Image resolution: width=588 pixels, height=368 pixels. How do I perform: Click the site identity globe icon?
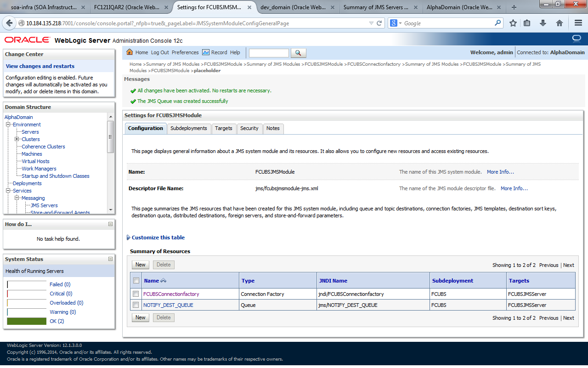click(22, 23)
